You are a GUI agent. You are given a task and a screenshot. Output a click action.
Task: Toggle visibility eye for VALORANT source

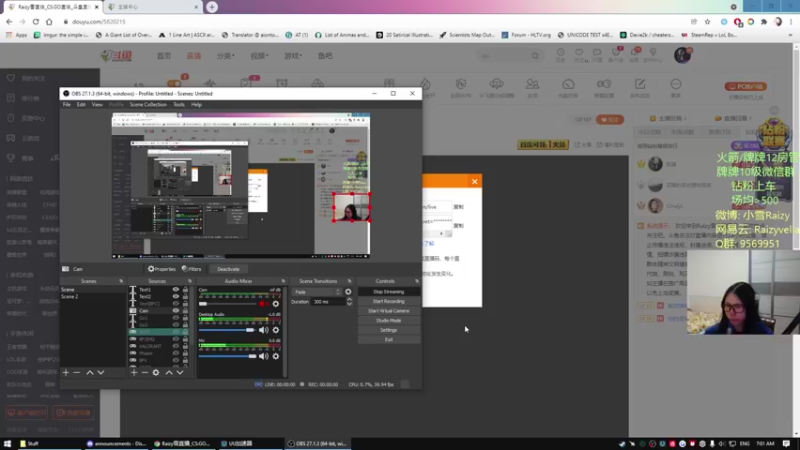coord(176,346)
